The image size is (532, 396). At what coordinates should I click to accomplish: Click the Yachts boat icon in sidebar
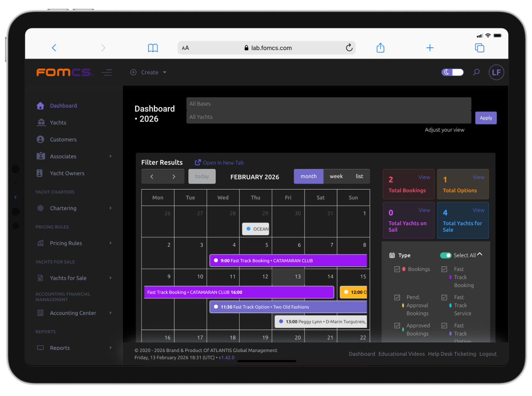(x=41, y=123)
